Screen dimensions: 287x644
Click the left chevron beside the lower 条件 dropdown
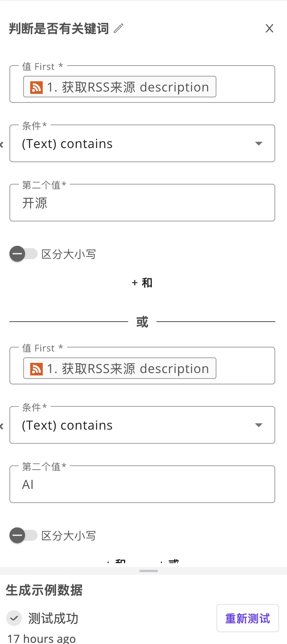[2, 426]
